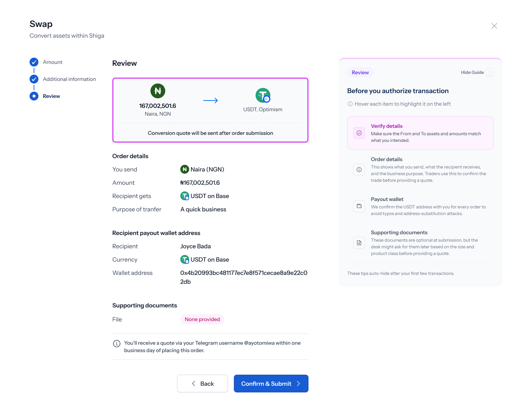Click the Payout wallet icon in guide

pos(359,206)
